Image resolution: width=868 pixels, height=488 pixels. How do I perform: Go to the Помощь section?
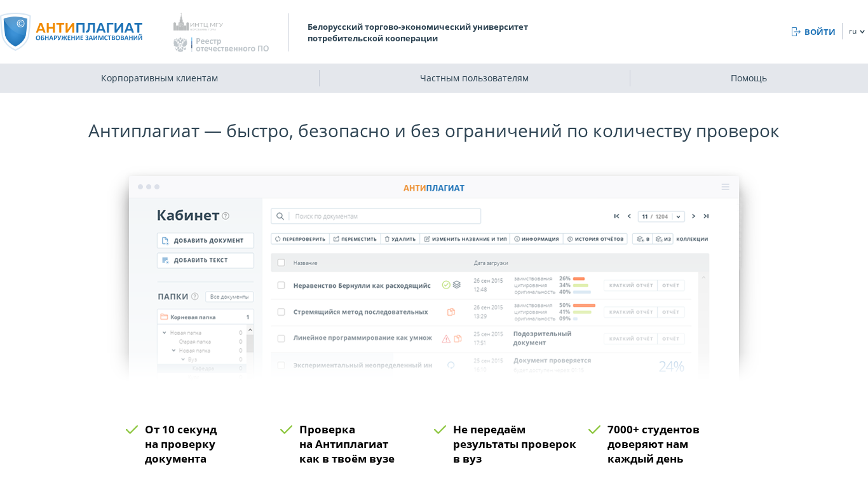(749, 78)
